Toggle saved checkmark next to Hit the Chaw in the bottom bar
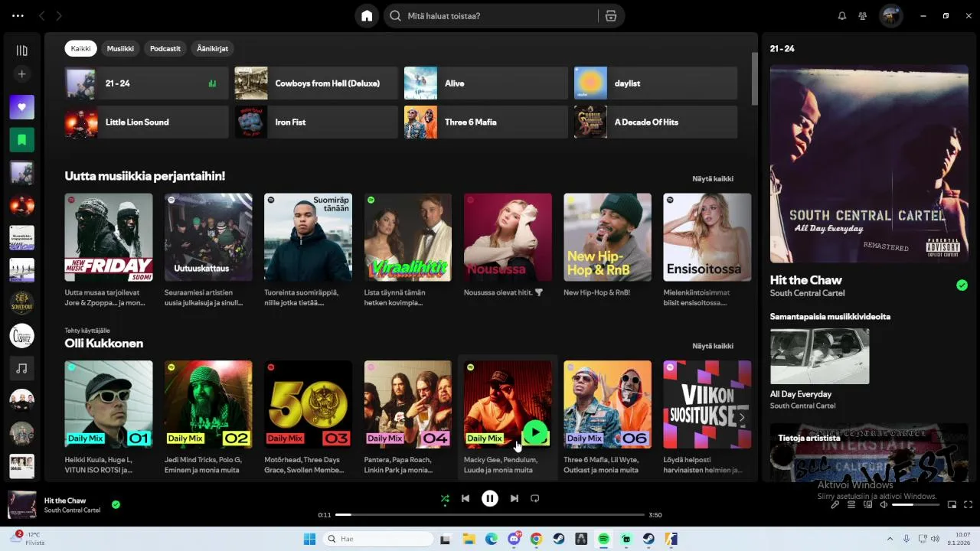 [116, 504]
